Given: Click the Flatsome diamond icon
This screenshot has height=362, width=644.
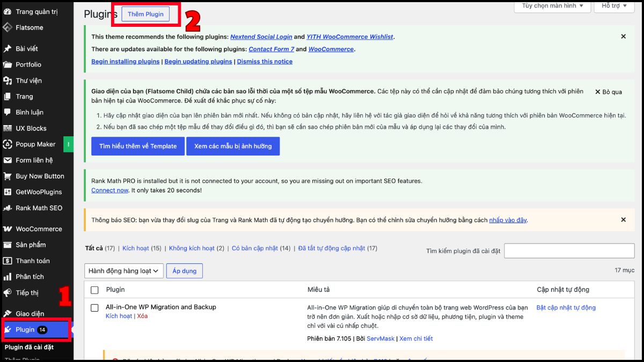Looking at the screenshot, I should click(8, 27).
